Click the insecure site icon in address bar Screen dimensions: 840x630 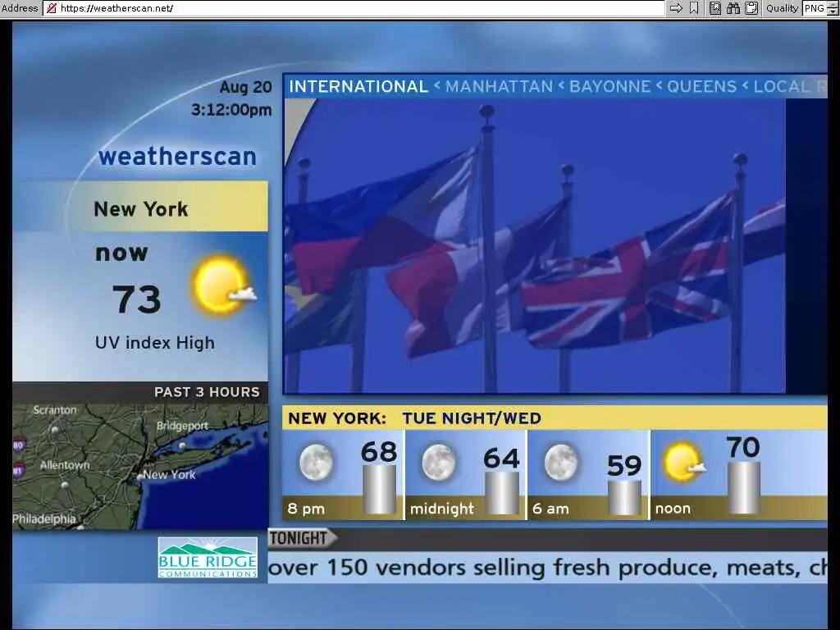pos(52,8)
